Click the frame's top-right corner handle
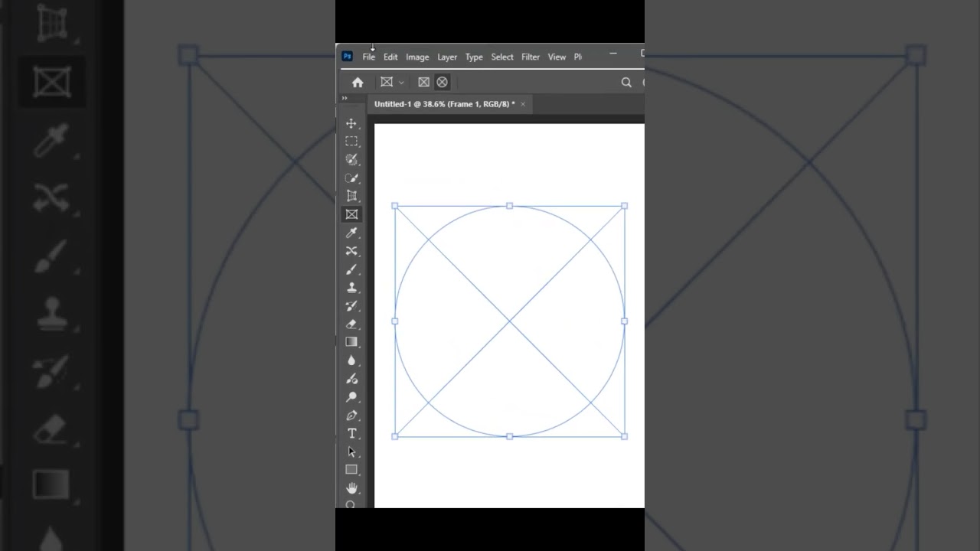 625,206
